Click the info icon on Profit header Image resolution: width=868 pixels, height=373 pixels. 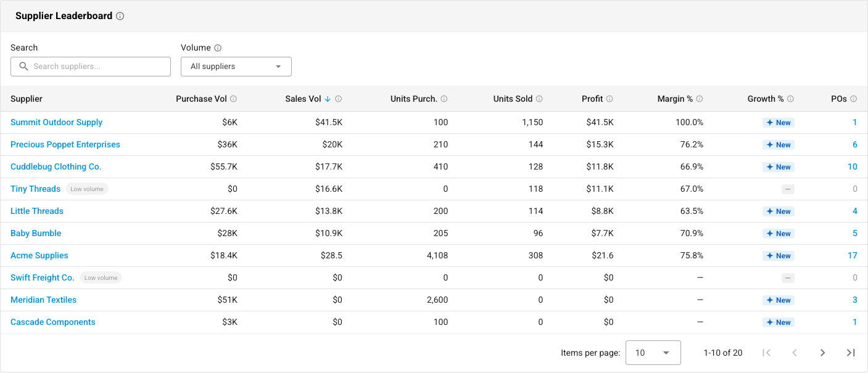point(610,99)
